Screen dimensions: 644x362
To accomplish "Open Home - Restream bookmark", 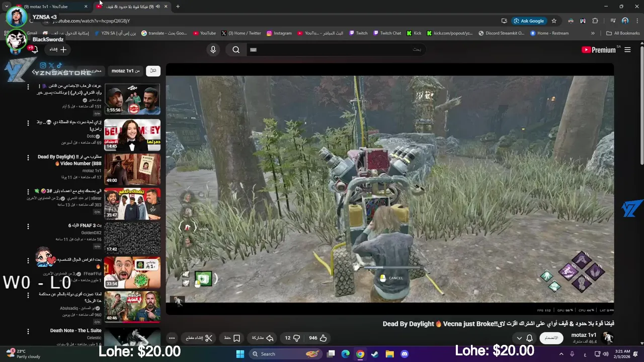I will [x=549, y=33].
